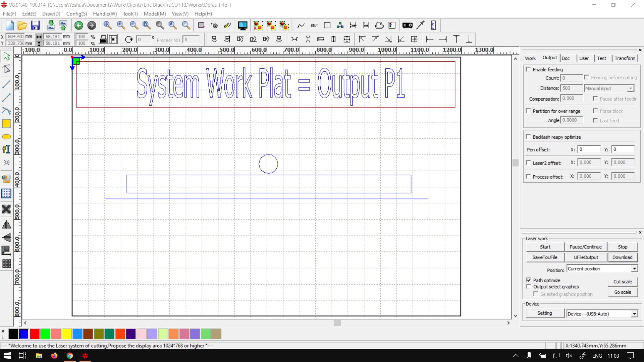
Task: Click the ENG language indicator
Action: coord(597,356)
